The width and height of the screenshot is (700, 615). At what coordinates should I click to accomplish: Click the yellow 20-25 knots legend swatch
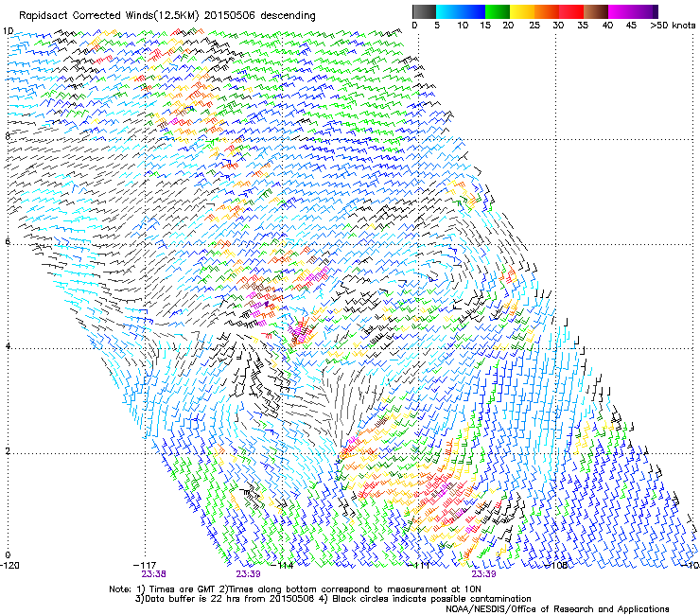tap(522, 11)
